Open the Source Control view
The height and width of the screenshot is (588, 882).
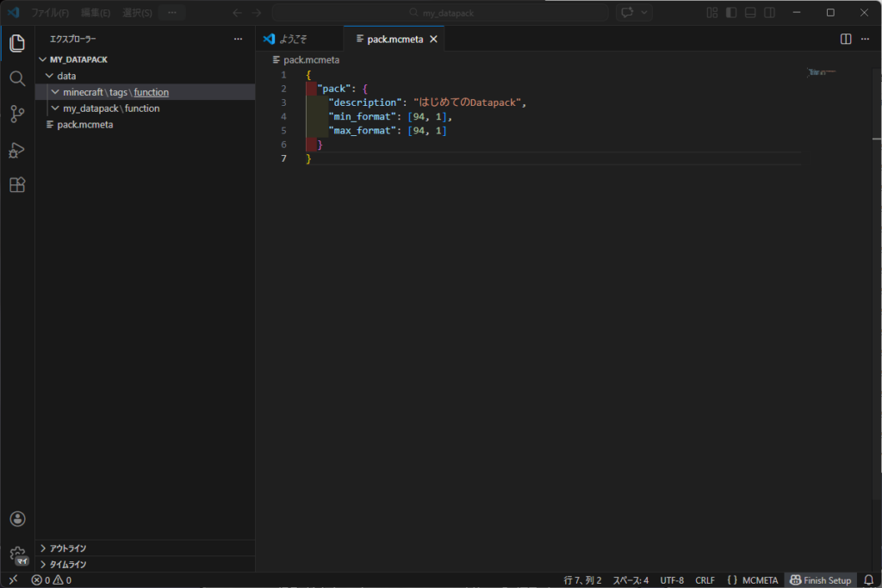coord(17,114)
